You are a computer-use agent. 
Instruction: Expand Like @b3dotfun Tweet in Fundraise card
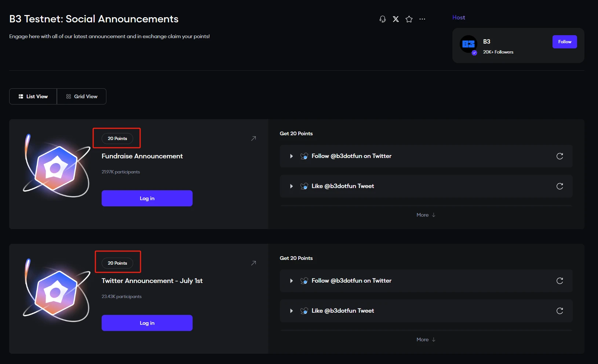point(291,186)
